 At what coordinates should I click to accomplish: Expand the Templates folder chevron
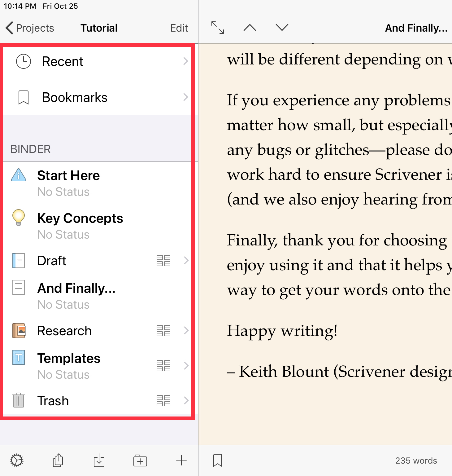(x=186, y=366)
